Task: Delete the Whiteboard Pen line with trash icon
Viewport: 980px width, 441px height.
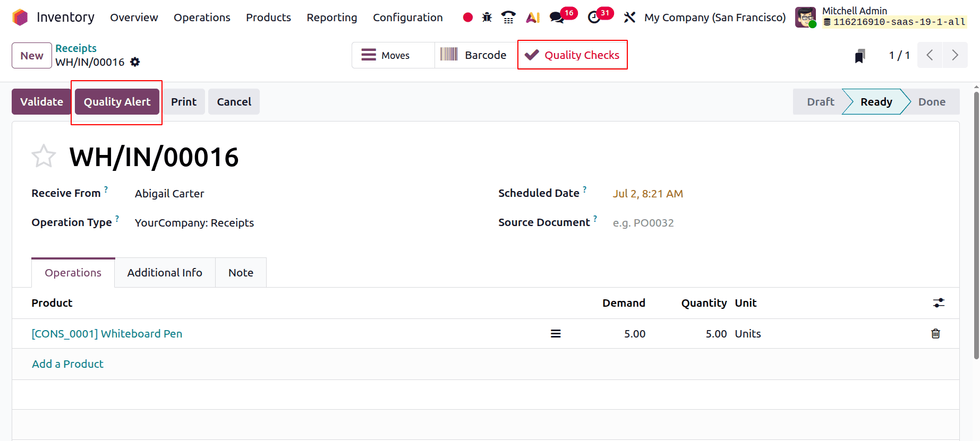Action: pos(935,334)
